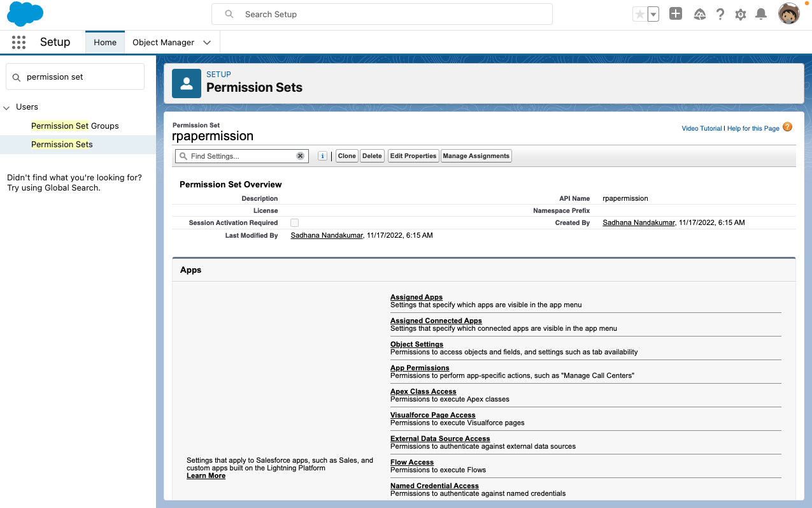
Task: Open Help for this Page link
Action: (753, 128)
